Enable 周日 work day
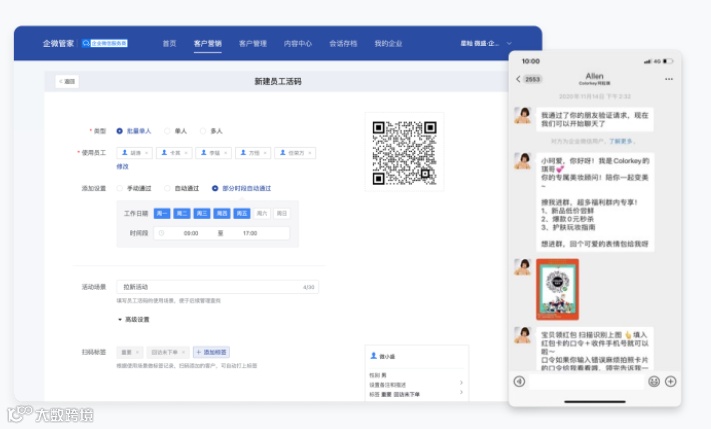The width and height of the screenshot is (711, 429). (x=282, y=213)
